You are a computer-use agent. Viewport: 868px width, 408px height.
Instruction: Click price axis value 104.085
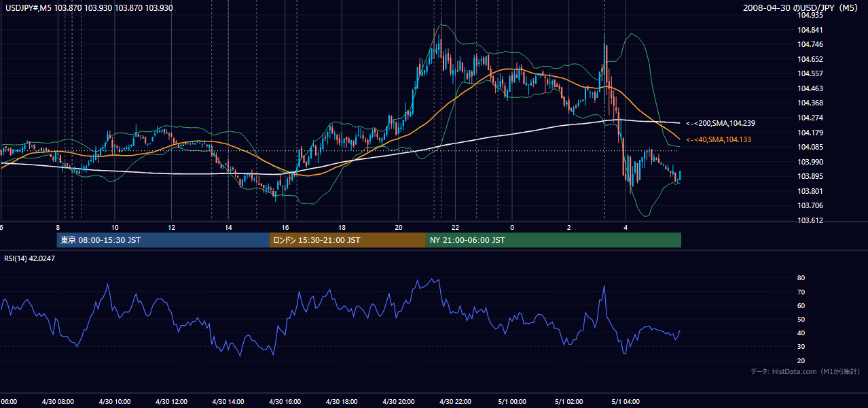(811, 147)
